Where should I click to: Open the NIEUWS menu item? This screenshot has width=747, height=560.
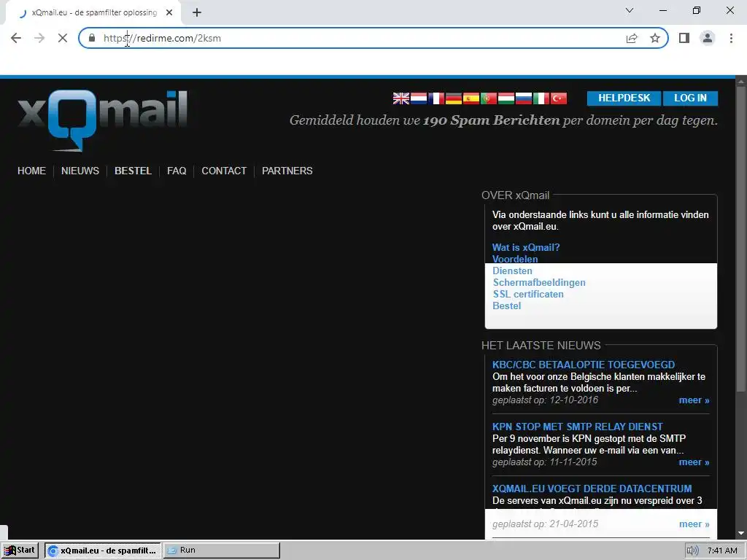coord(80,171)
